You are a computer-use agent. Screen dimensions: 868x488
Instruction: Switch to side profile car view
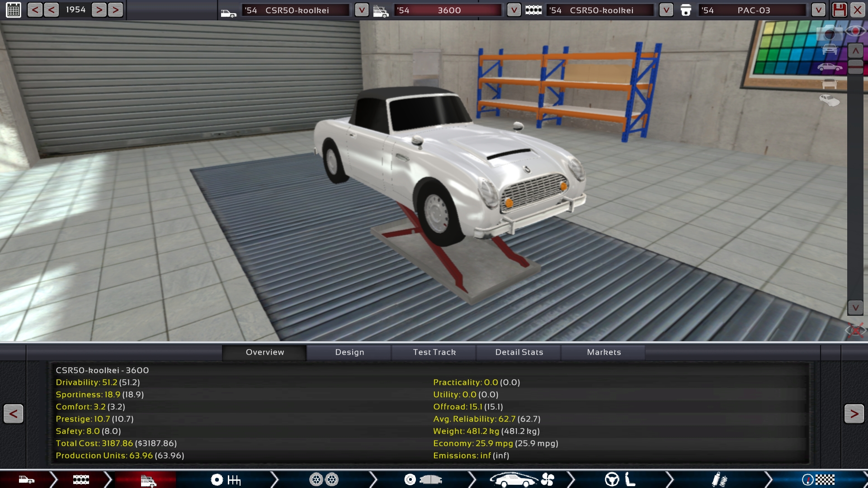tap(829, 67)
